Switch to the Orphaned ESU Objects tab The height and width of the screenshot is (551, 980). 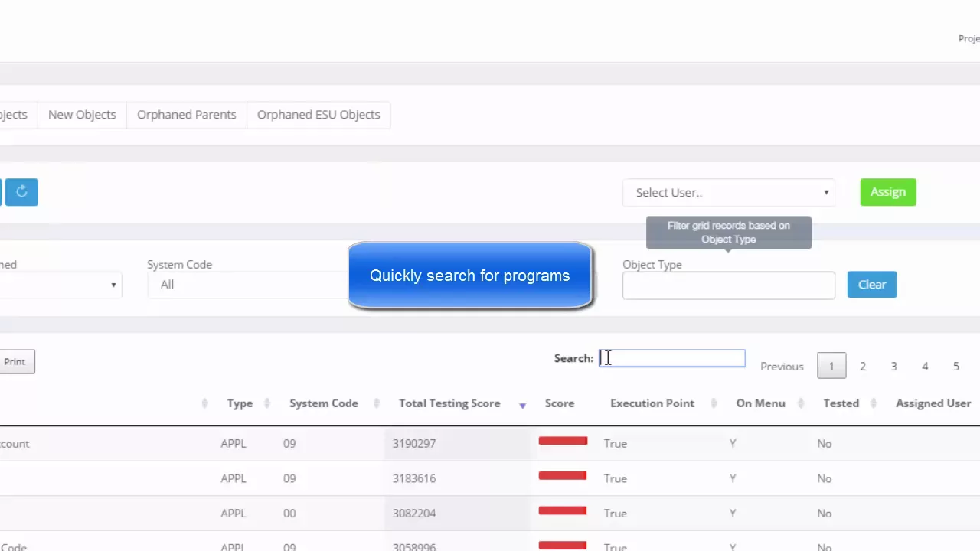[318, 115]
